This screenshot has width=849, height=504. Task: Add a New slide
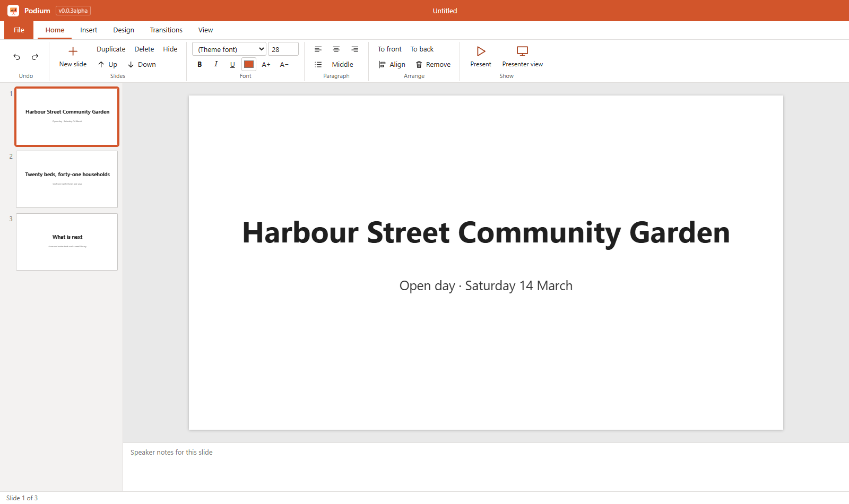click(73, 57)
